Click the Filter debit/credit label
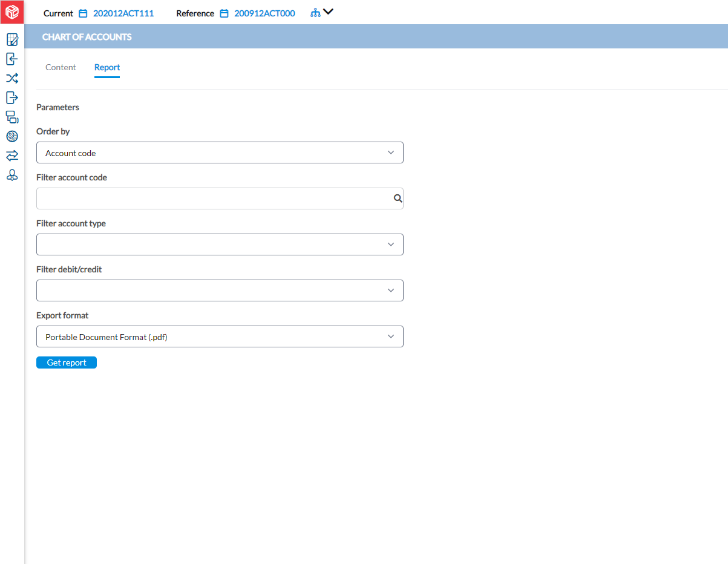The width and height of the screenshot is (728, 564). 69,269
